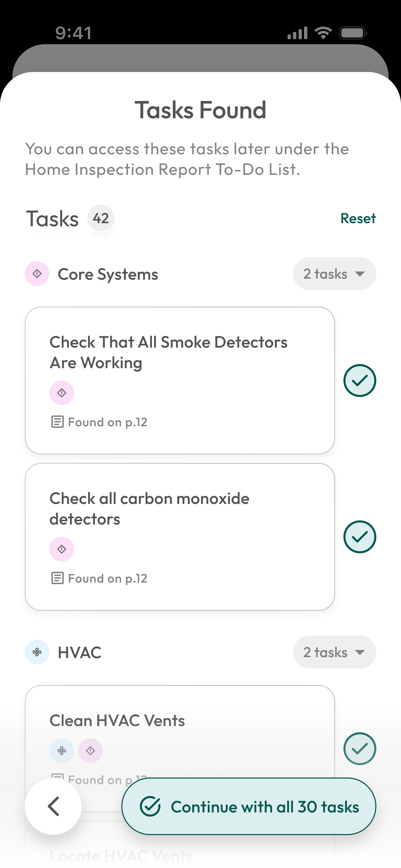This screenshot has width=401, height=868.
Task: Click pink tag on Clean HVAC Vents card
Action: [x=90, y=751]
